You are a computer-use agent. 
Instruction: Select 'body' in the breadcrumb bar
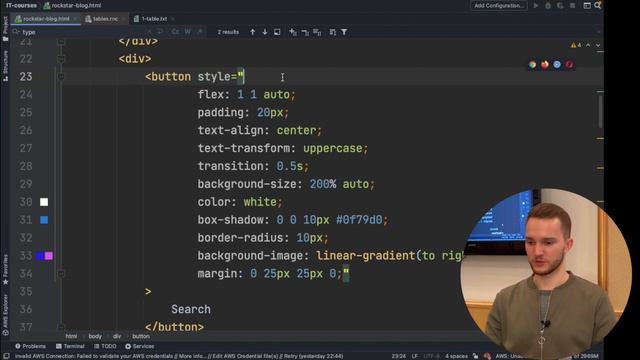(95, 336)
